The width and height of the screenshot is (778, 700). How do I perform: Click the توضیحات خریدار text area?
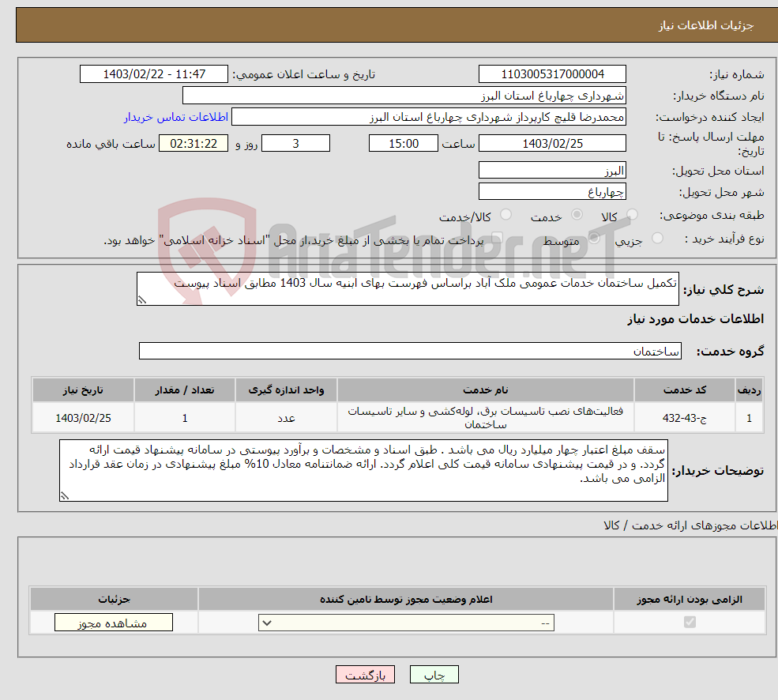click(x=363, y=470)
